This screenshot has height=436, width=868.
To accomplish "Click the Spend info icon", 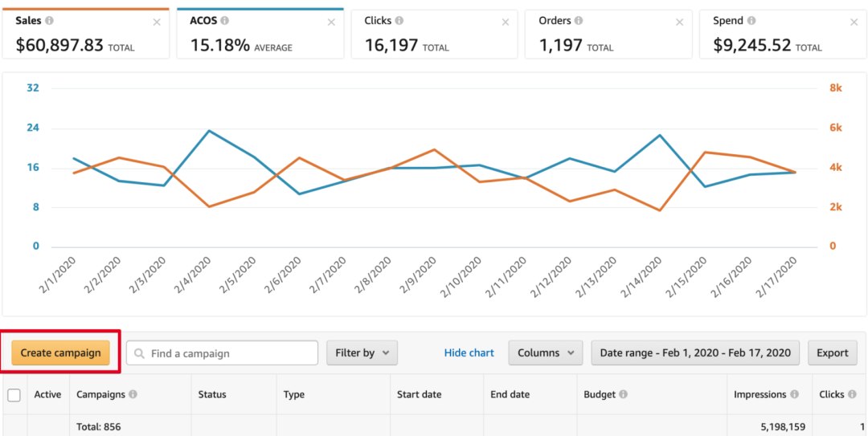I will (x=750, y=21).
